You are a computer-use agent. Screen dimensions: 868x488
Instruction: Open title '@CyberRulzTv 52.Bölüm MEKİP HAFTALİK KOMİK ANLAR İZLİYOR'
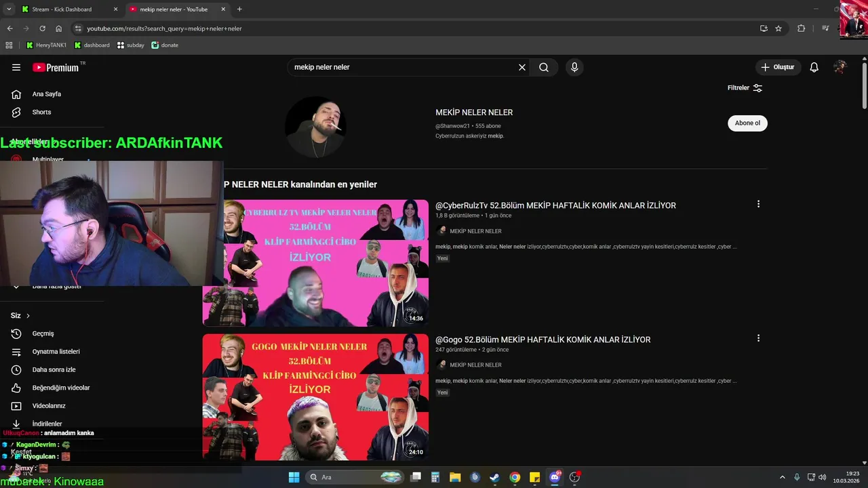pyautogui.click(x=555, y=205)
